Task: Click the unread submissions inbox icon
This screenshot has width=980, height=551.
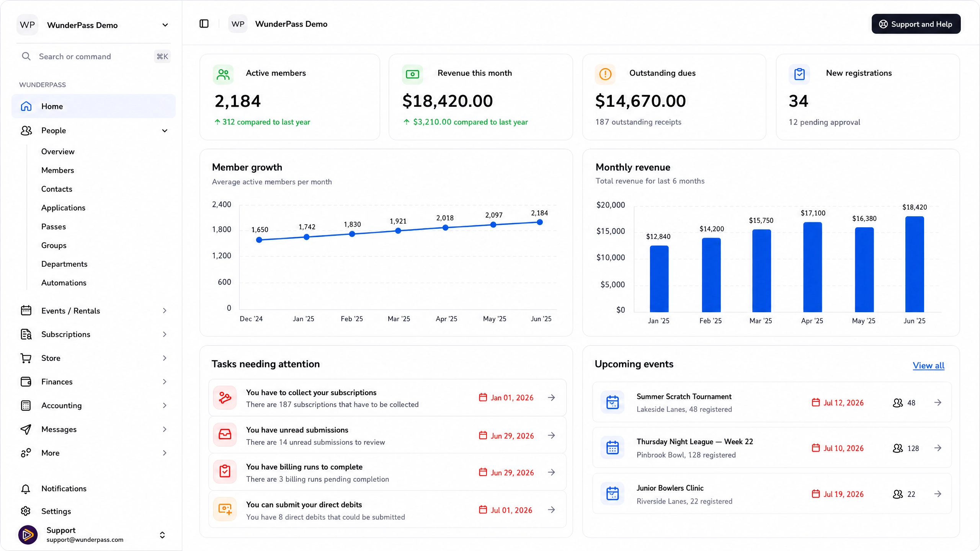Action: tap(225, 435)
